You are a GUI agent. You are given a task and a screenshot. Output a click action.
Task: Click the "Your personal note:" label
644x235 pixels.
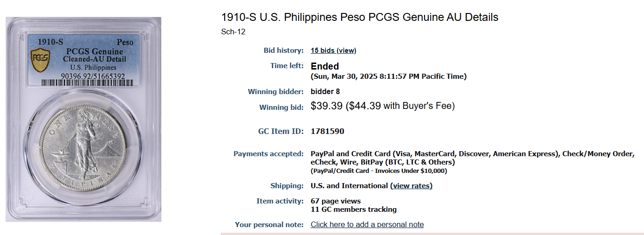269,225
